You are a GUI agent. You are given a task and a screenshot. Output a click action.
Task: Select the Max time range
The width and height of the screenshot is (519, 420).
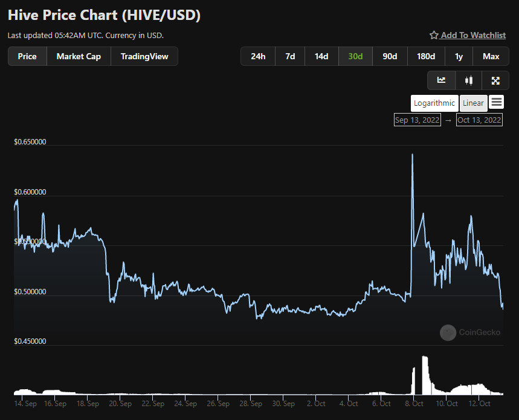(x=491, y=56)
